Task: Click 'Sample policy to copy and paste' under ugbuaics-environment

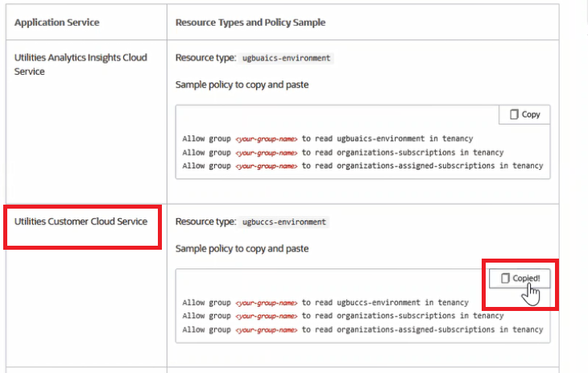Action: pyautogui.click(x=242, y=85)
